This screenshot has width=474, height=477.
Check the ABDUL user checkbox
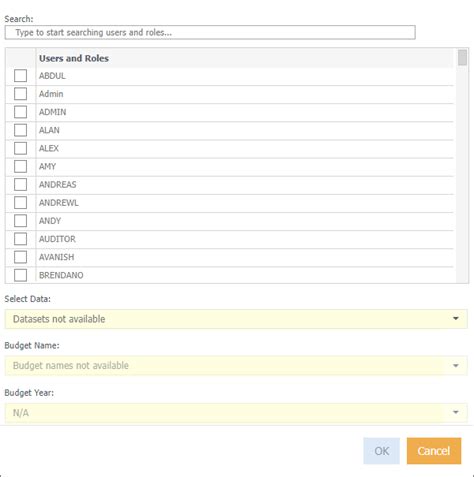pyautogui.click(x=20, y=76)
